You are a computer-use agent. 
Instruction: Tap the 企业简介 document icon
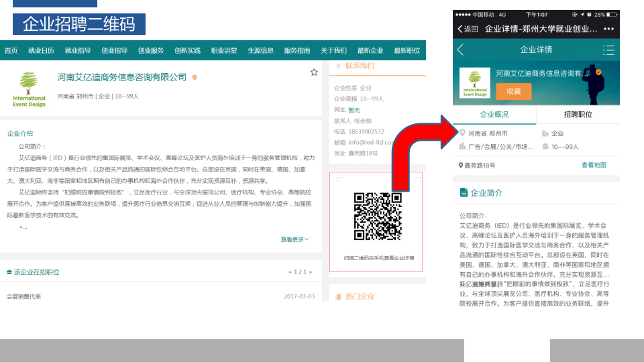(x=464, y=192)
